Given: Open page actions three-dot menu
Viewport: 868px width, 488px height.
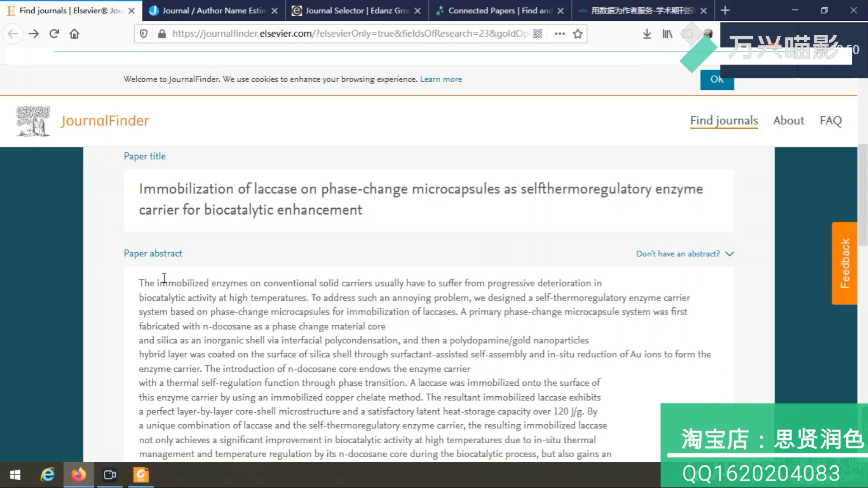Looking at the screenshot, I should pos(560,34).
